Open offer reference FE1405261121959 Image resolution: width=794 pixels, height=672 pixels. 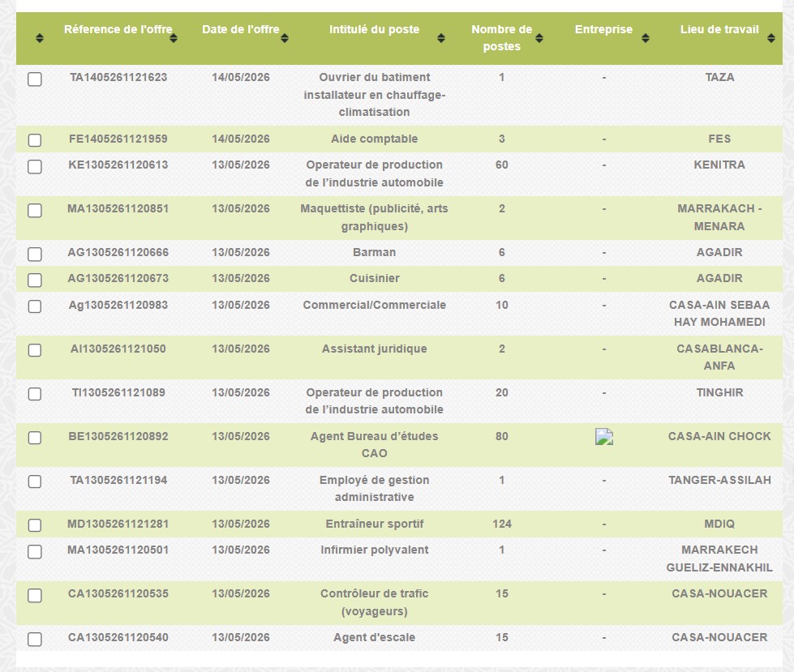tap(118, 139)
